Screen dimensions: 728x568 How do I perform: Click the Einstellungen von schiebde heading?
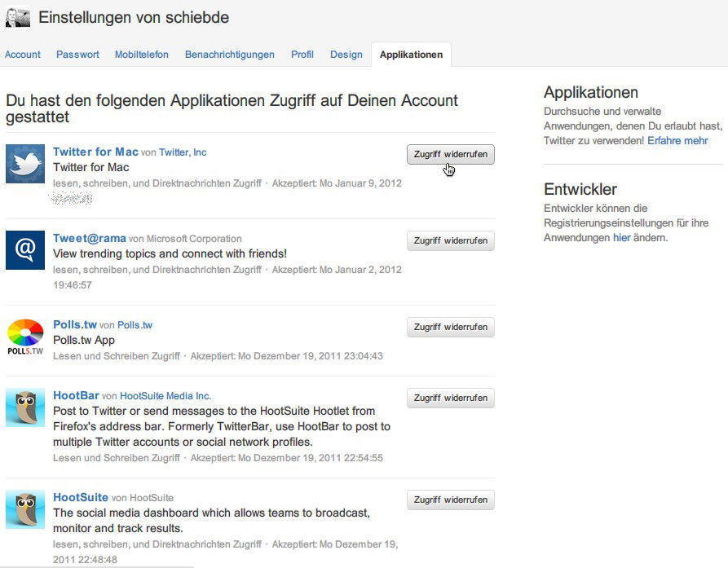[134, 17]
